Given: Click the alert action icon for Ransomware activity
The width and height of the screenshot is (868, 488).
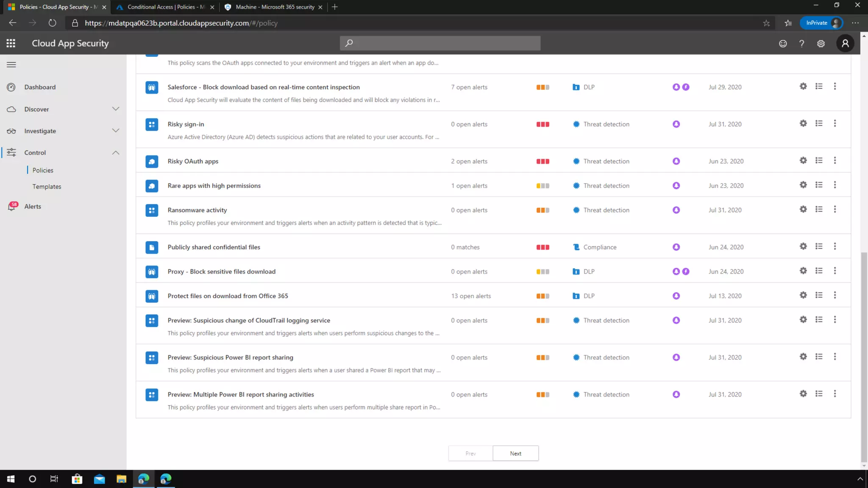Looking at the screenshot, I should 676,210.
